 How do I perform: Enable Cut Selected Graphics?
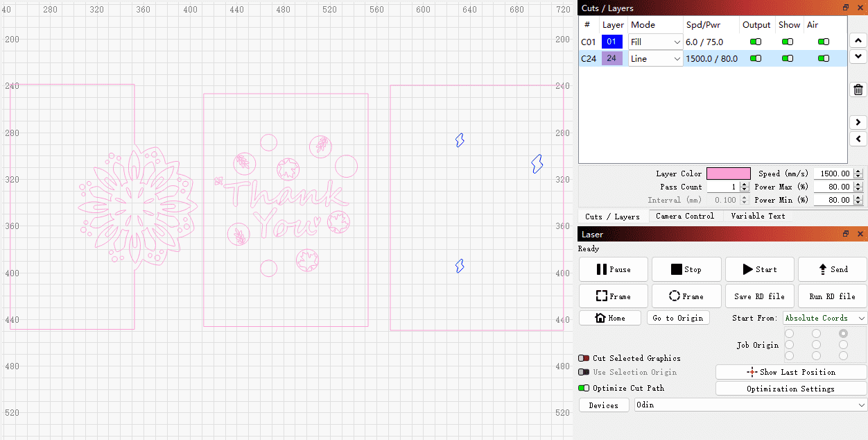(x=584, y=358)
